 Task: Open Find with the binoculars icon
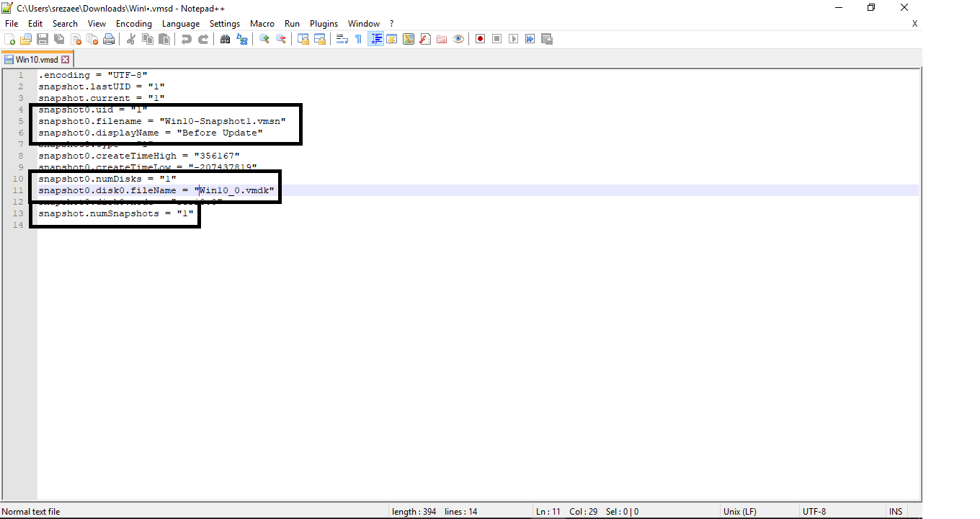[226, 39]
